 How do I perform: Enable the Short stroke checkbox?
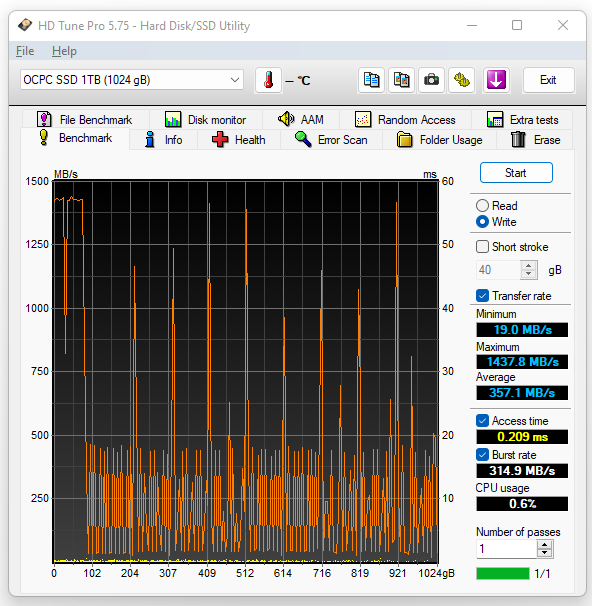click(482, 247)
